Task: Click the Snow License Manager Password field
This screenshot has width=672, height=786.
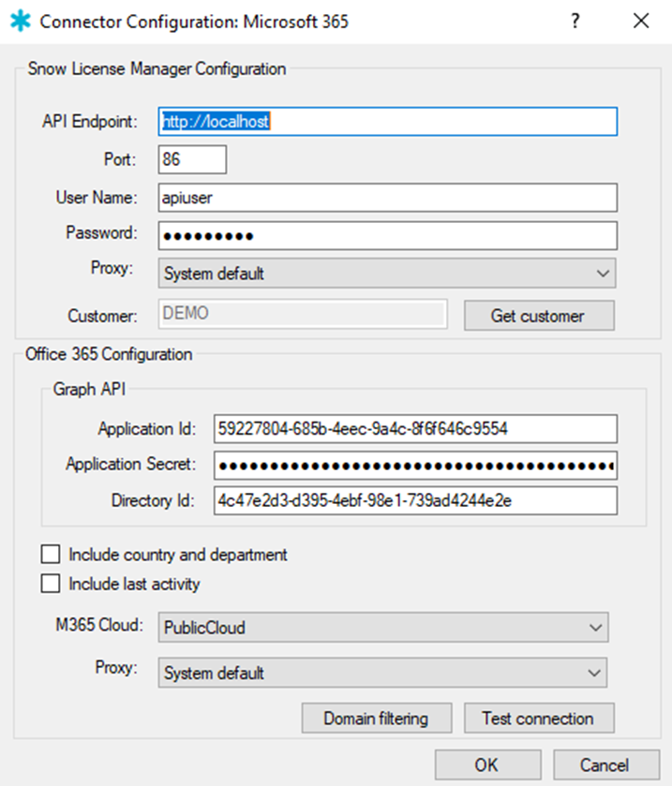Action: (388, 235)
